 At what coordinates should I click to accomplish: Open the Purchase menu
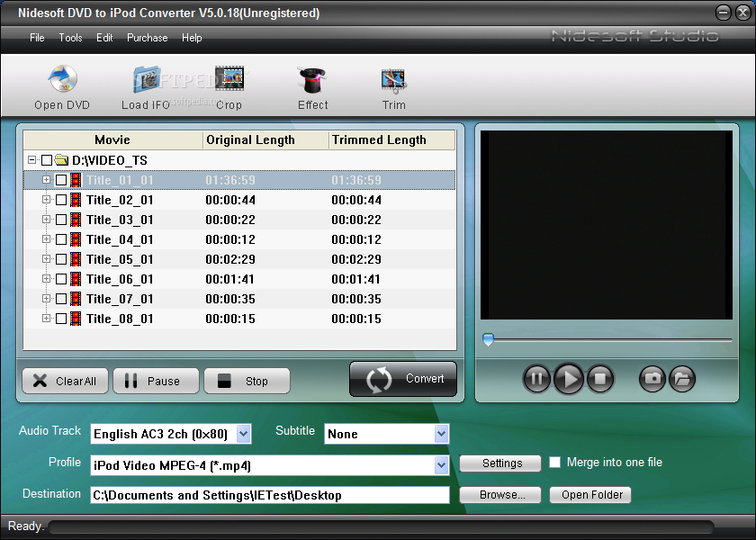147,38
